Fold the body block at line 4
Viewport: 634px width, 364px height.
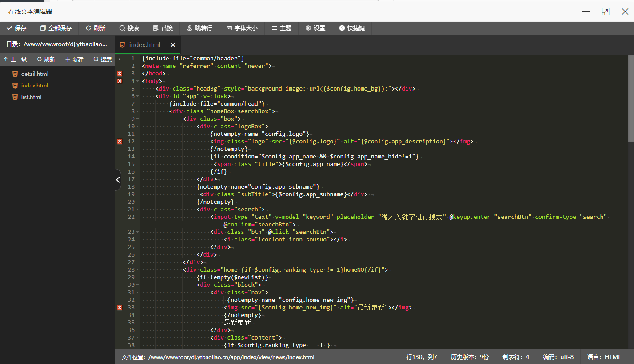click(138, 81)
